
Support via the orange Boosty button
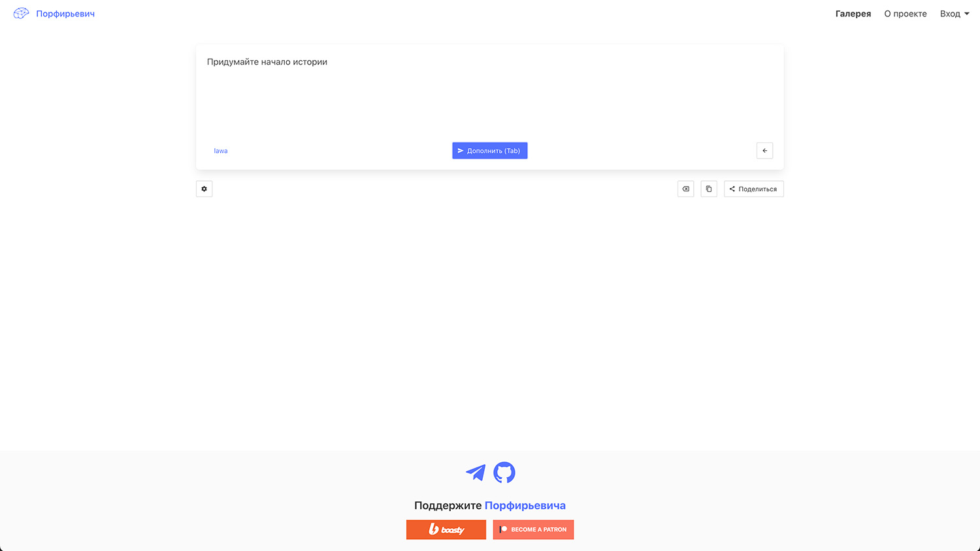coord(446,529)
